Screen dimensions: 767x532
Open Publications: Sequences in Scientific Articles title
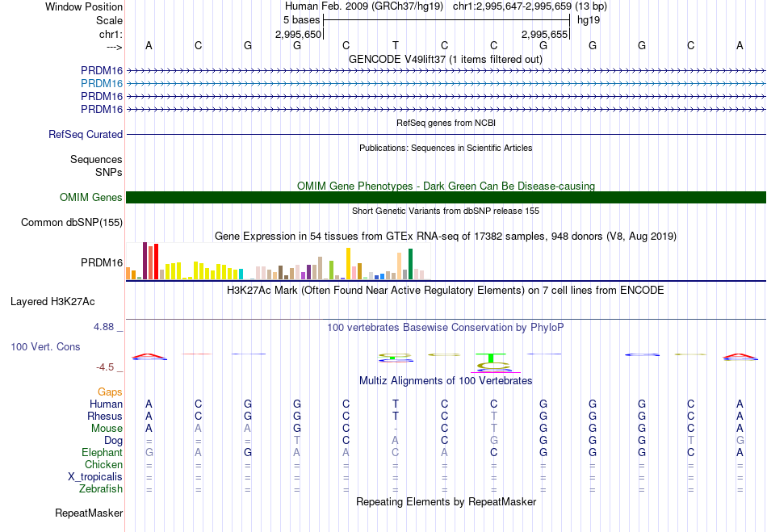click(x=446, y=148)
